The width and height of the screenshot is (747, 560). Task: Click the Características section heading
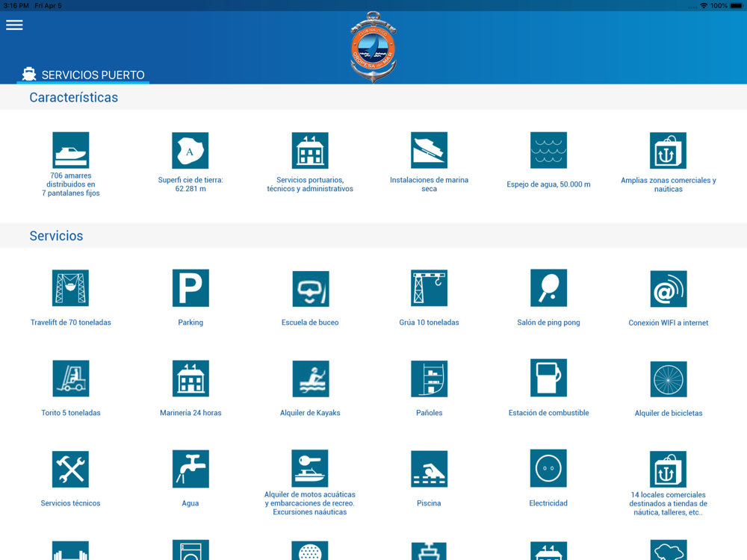[73, 97]
